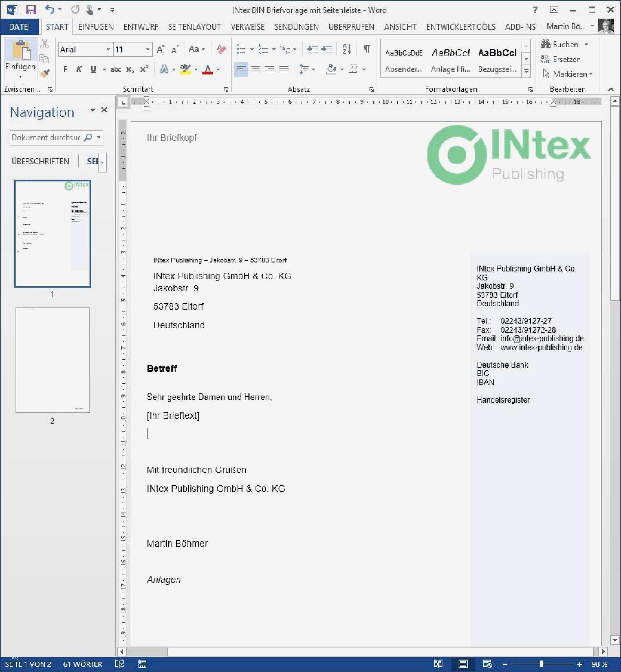Open the SEITENLAYOUT ribbon tab
Viewport: 621px width, 672px height.
coord(194,27)
